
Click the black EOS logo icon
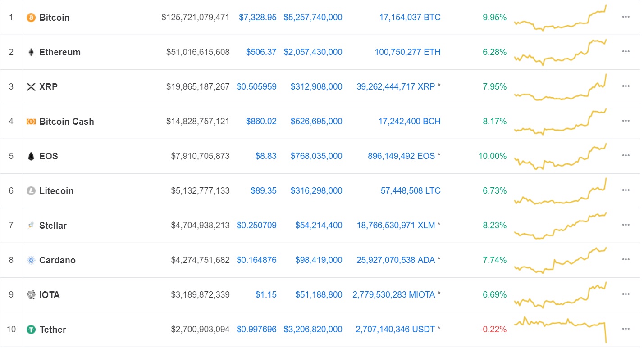click(31, 156)
